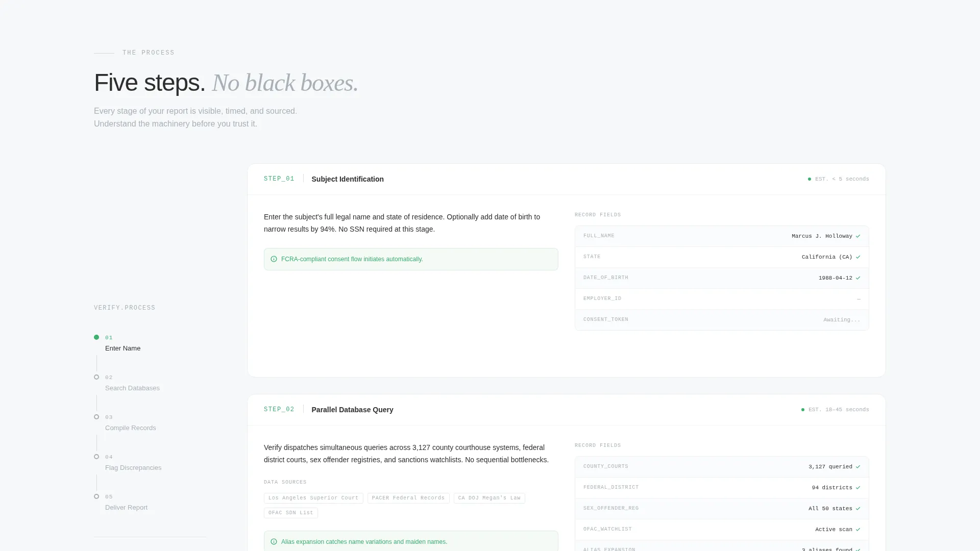980x551 pixels.
Task: Click the info icon in Alias expansion notice
Action: (x=274, y=542)
